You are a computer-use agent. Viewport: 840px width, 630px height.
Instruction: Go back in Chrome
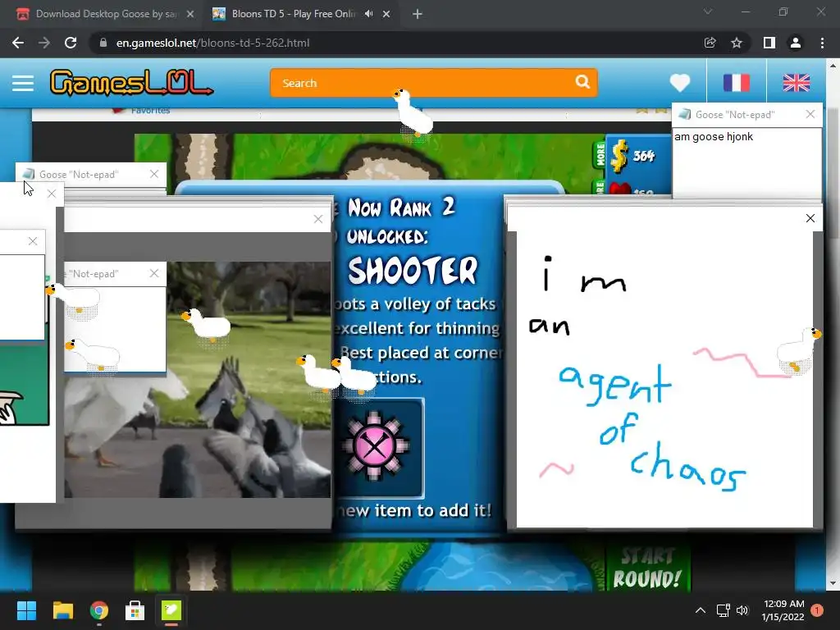pos(18,43)
